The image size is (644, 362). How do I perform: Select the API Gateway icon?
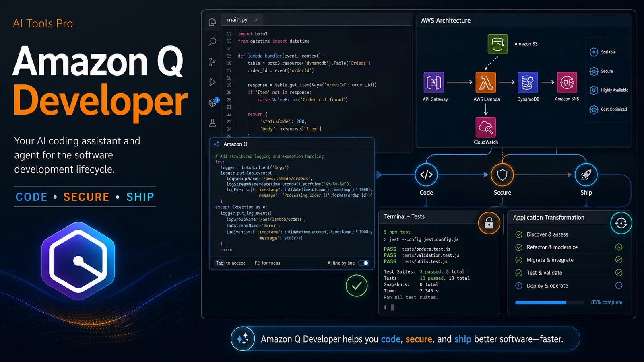(x=434, y=82)
